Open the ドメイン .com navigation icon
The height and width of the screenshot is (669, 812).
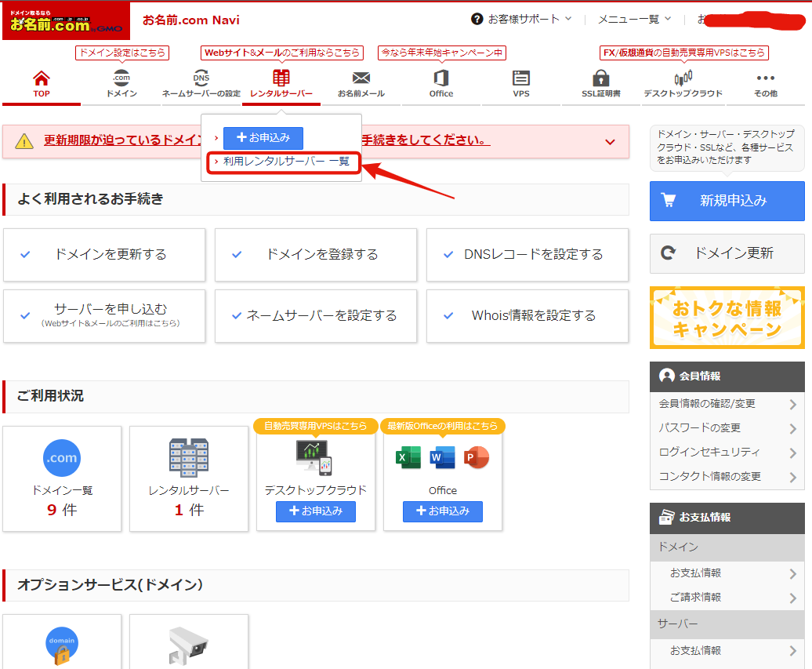pos(121,78)
